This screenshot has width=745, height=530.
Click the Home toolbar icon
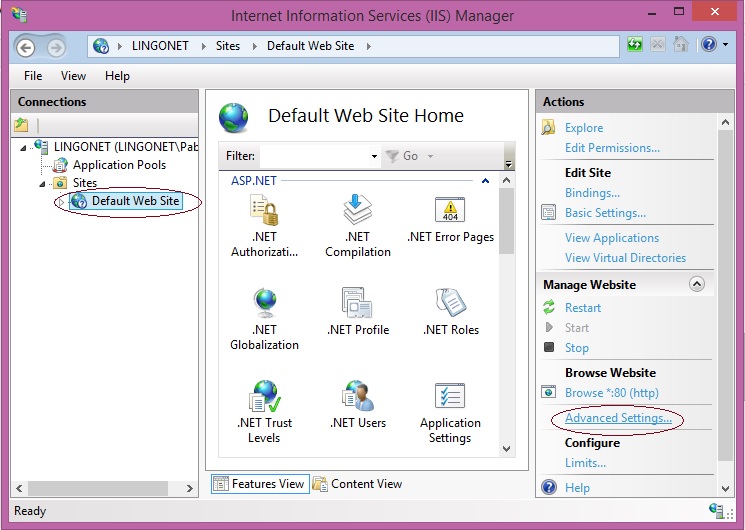[x=681, y=45]
